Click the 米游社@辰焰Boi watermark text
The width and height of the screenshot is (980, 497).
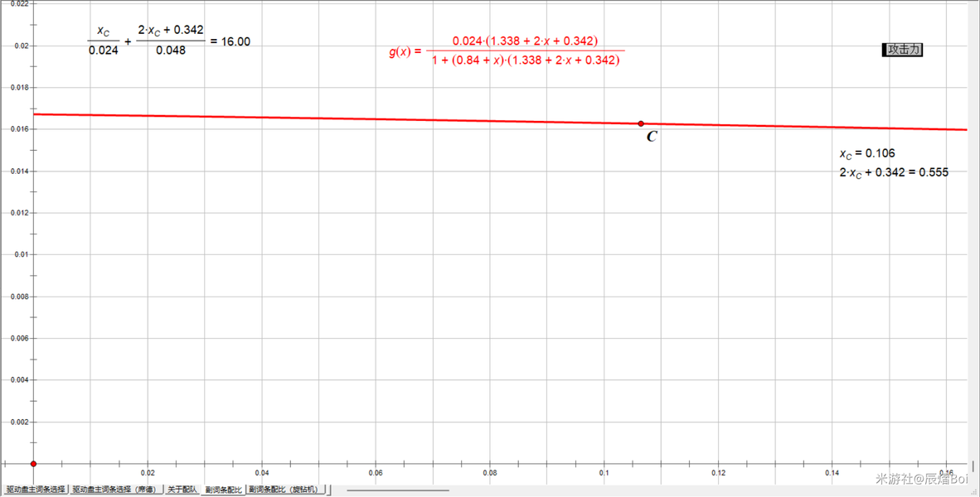tap(922, 479)
